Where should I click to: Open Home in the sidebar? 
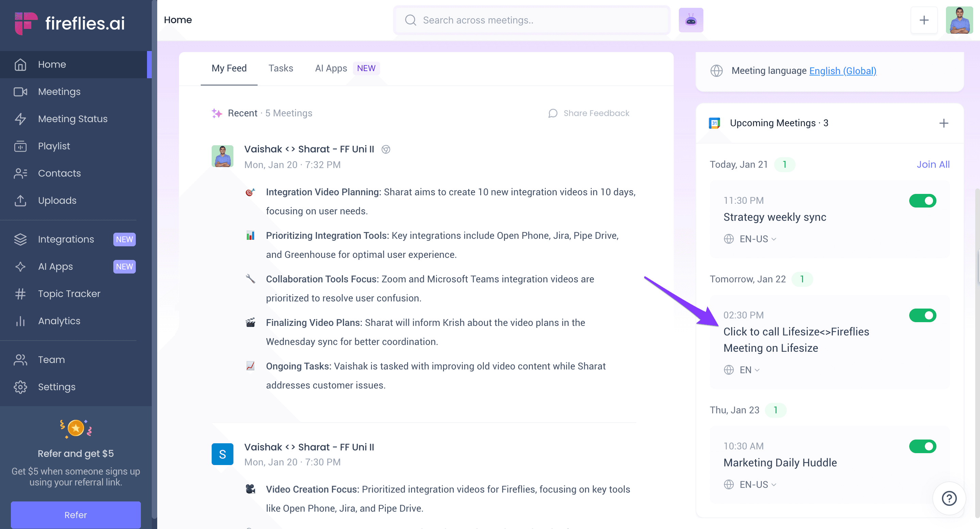pyautogui.click(x=76, y=64)
